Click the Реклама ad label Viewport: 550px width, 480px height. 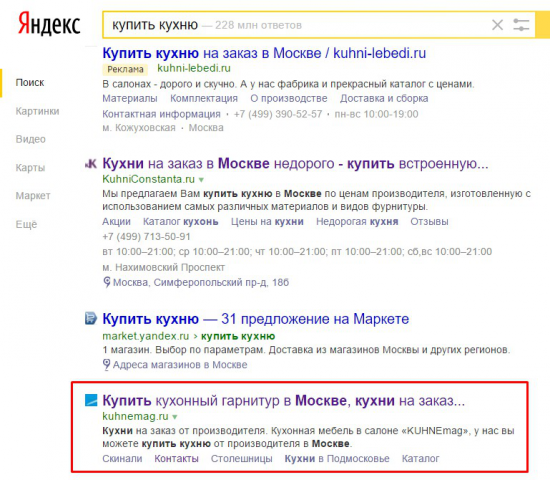[125, 69]
